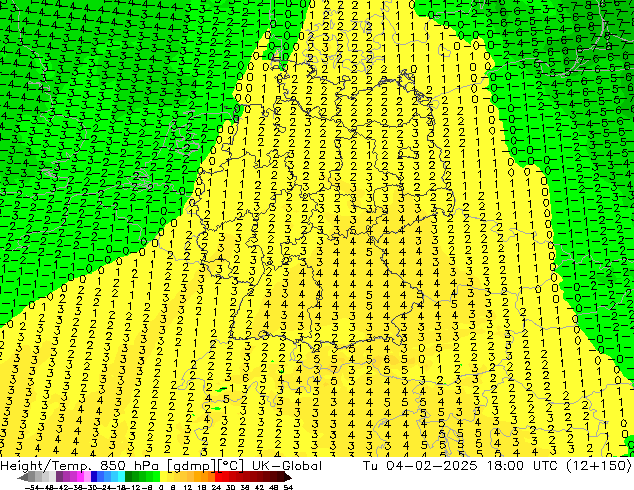The height and width of the screenshot is (490, 634).
Task: Select the dark green swatch in the legend
Action: (x=129, y=477)
